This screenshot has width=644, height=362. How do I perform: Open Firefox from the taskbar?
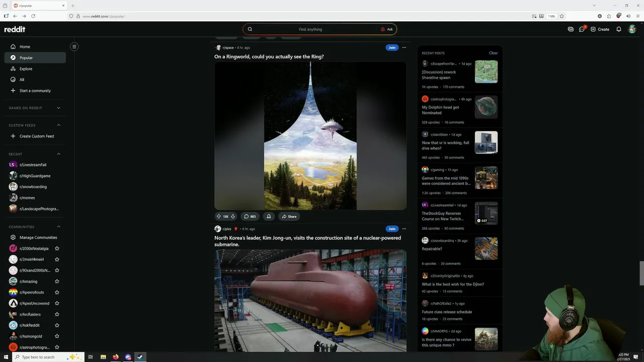point(116,357)
